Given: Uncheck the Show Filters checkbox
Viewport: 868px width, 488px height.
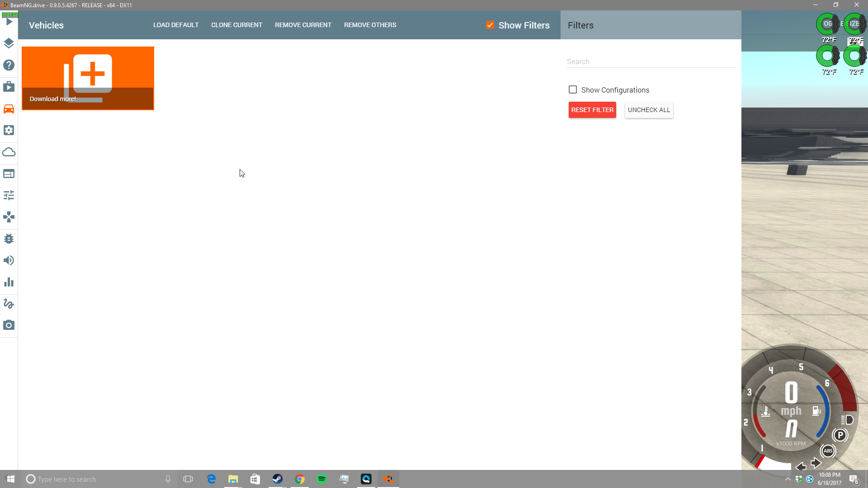Looking at the screenshot, I should coord(490,25).
